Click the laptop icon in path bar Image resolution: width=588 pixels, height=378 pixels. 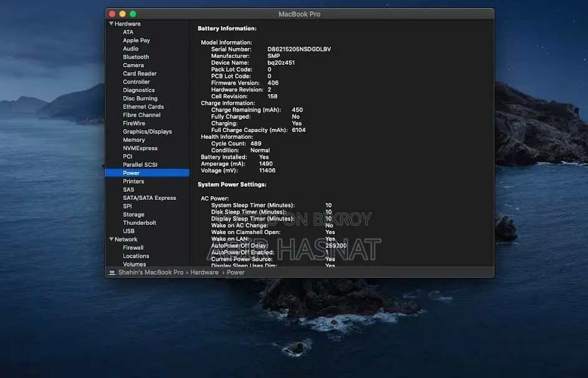tap(112, 272)
